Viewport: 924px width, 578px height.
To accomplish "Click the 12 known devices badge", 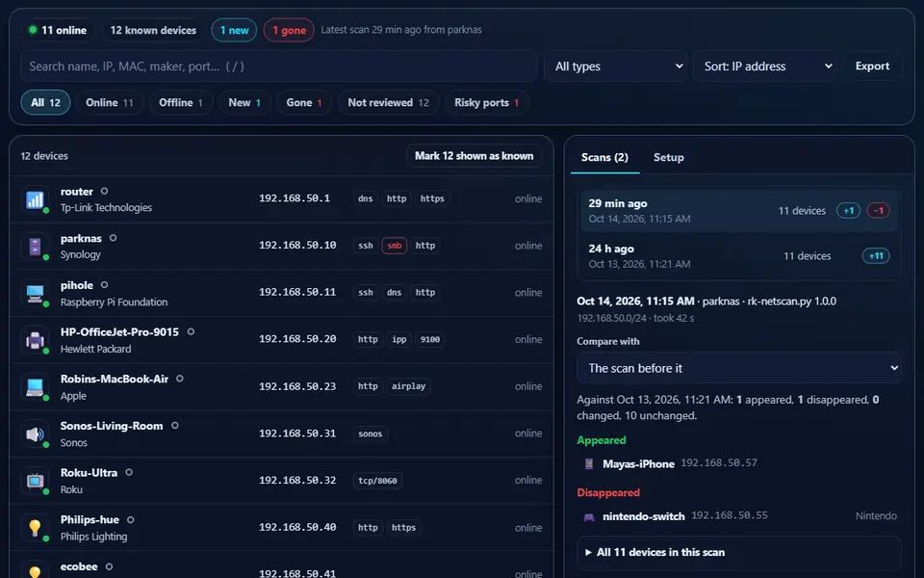I will pyautogui.click(x=153, y=30).
